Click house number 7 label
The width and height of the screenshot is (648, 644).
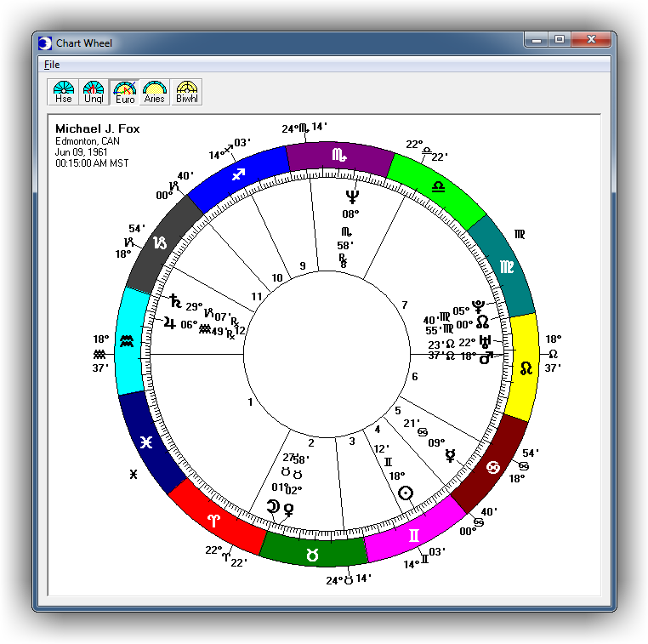(x=405, y=305)
